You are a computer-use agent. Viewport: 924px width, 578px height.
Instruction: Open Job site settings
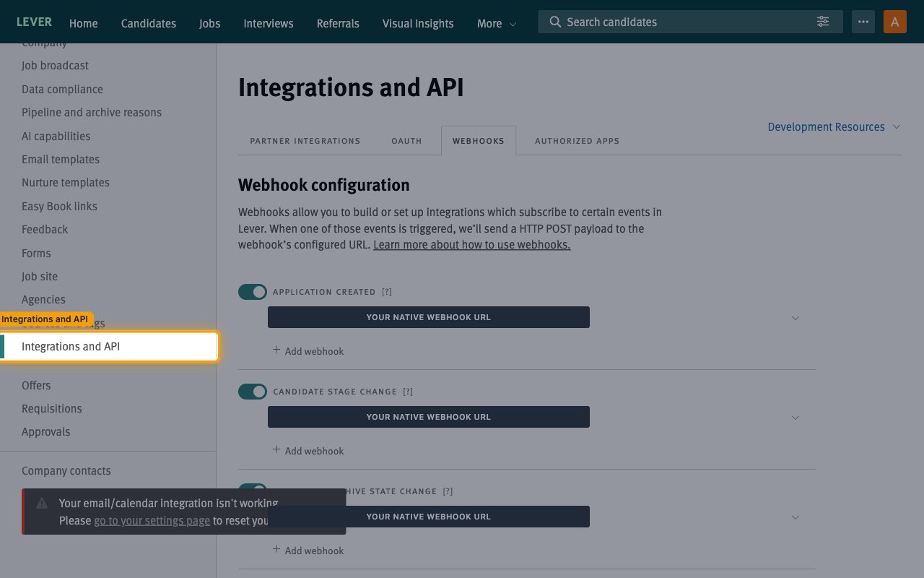pyautogui.click(x=40, y=277)
